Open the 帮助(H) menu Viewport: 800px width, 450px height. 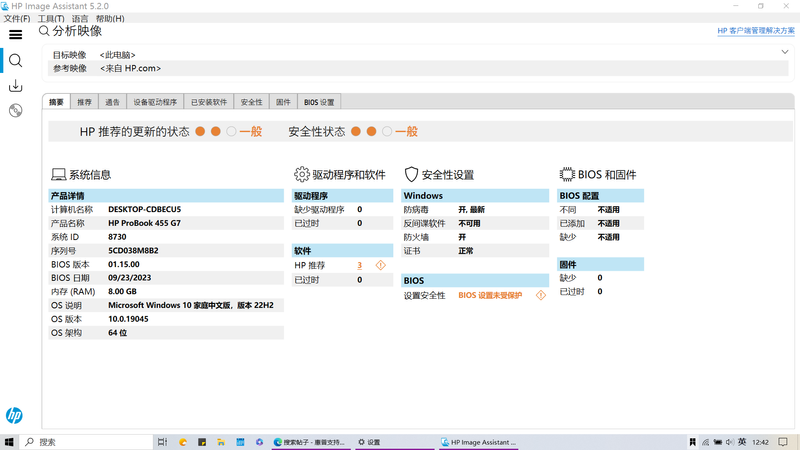coord(110,19)
